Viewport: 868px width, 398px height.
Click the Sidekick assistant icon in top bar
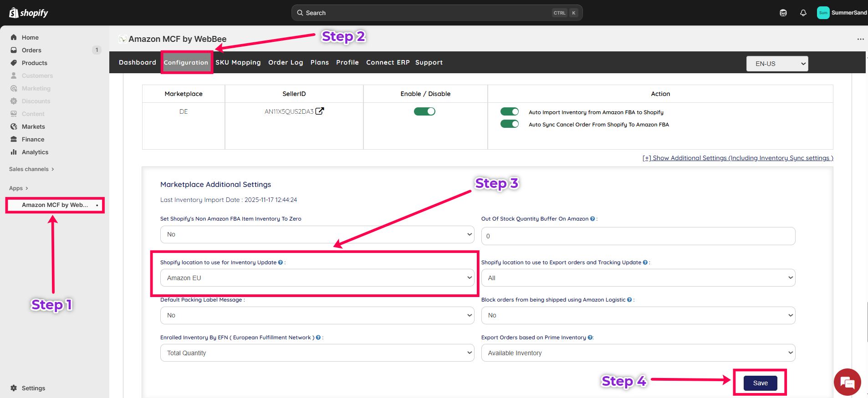[x=783, y=13]
